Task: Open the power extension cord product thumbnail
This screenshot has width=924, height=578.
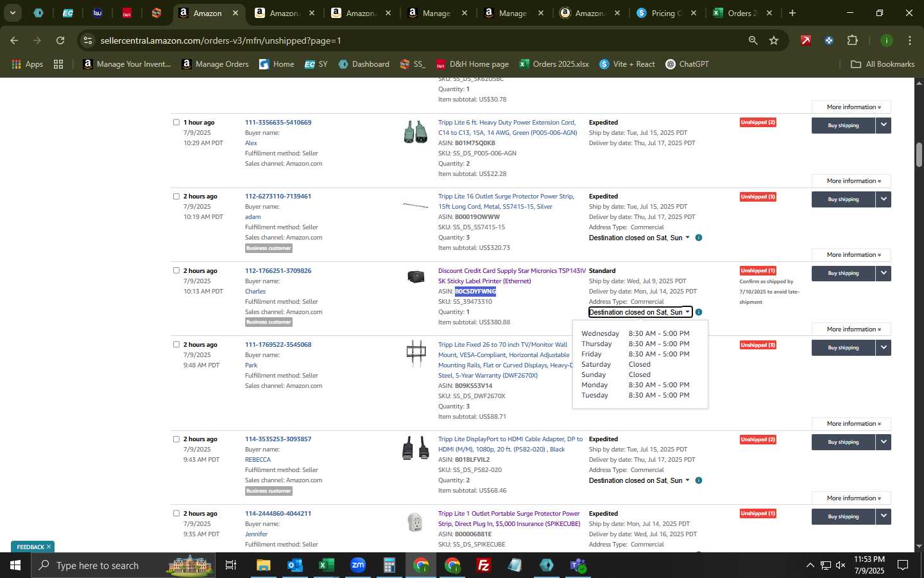Action: (x=416, y=132)
